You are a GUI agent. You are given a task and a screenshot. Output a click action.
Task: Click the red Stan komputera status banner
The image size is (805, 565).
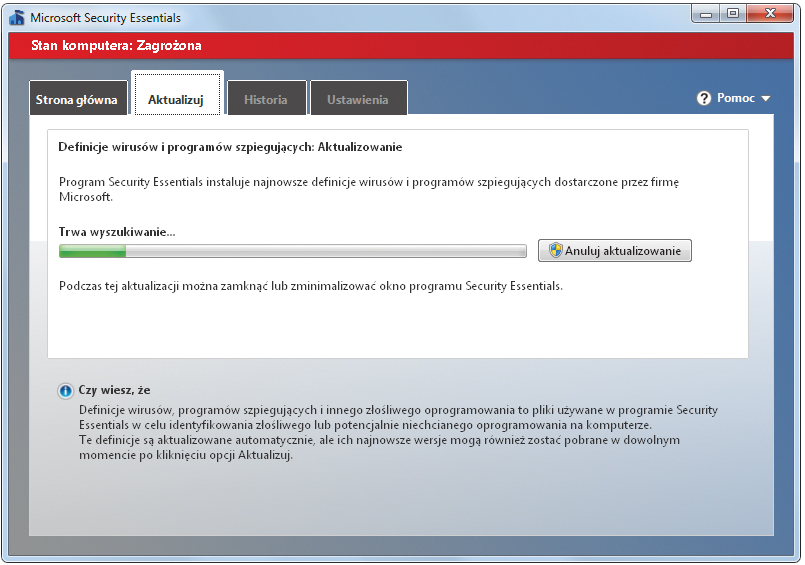click(x=400, y=46)
